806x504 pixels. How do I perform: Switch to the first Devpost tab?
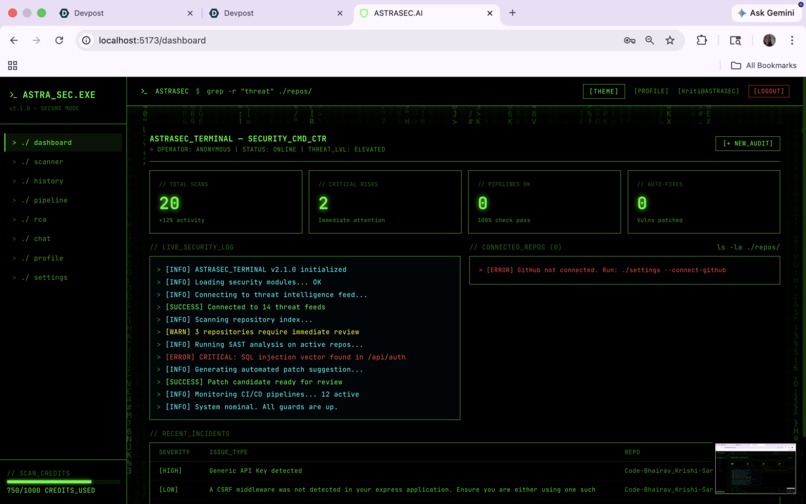123,13
